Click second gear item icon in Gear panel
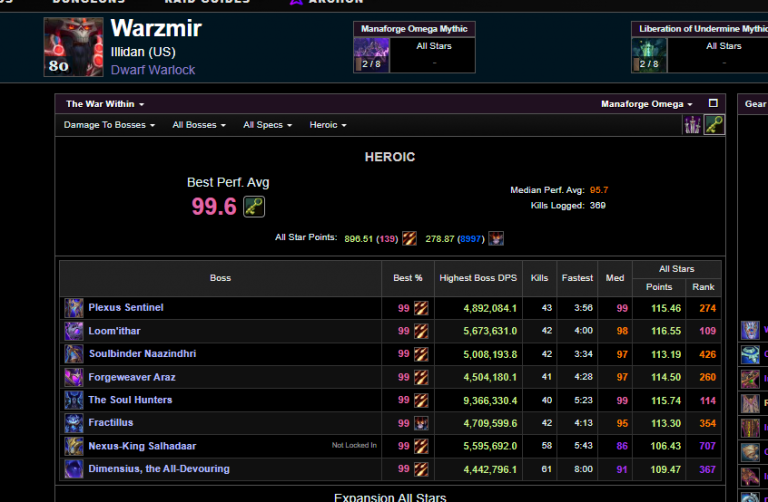 click(750, 355)
